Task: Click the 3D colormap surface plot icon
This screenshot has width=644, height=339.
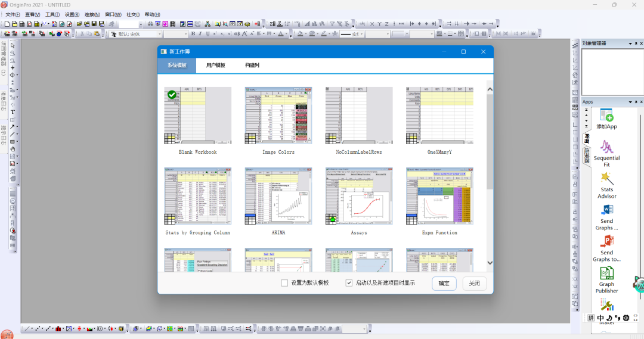Action: pos(148,329)
